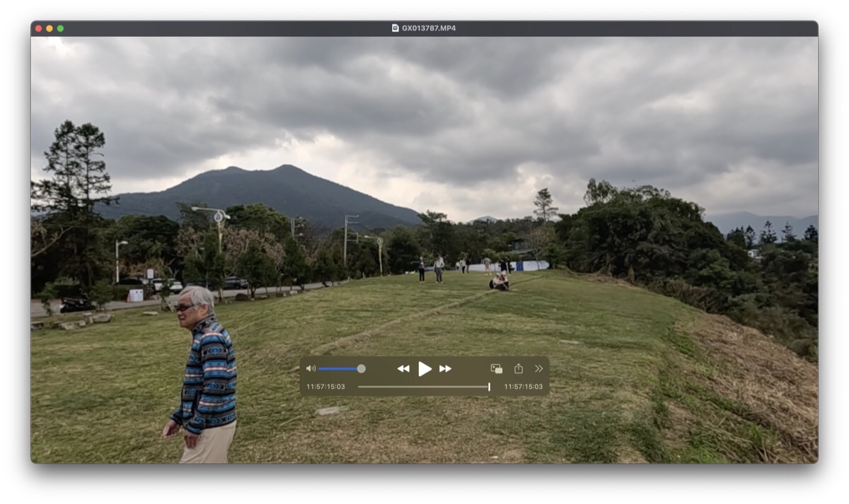The height and width of the screenshot is (504, 849).
Task: Click the GX013787.MP4 title text
Action: pos(429,28)
